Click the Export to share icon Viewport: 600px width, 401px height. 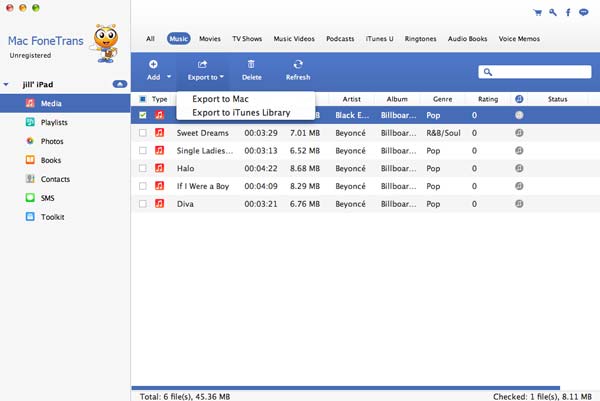[x=202, y=64]
